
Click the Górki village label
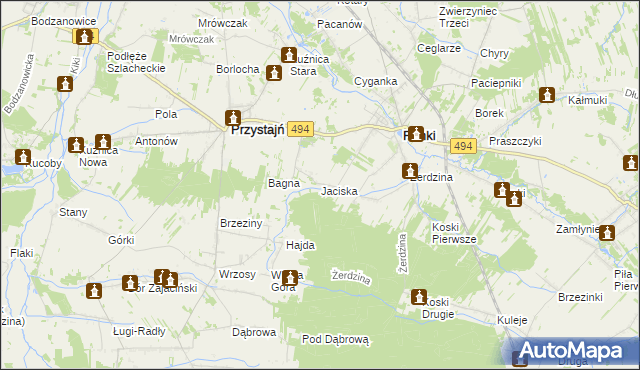pos(121,240)
